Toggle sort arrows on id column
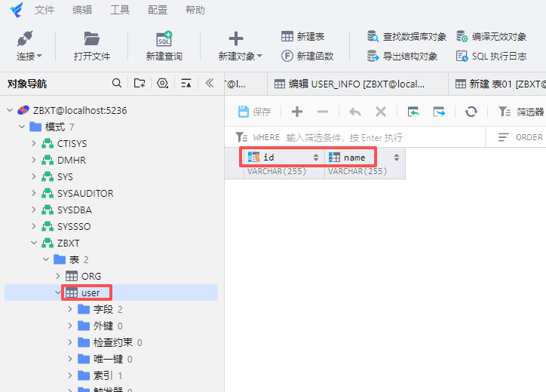The width and height of the screenshot is (546, 392). point(316,158)
